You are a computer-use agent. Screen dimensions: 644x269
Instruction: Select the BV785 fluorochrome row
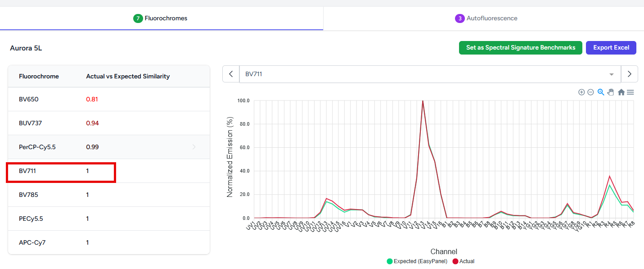pos(108,195)
